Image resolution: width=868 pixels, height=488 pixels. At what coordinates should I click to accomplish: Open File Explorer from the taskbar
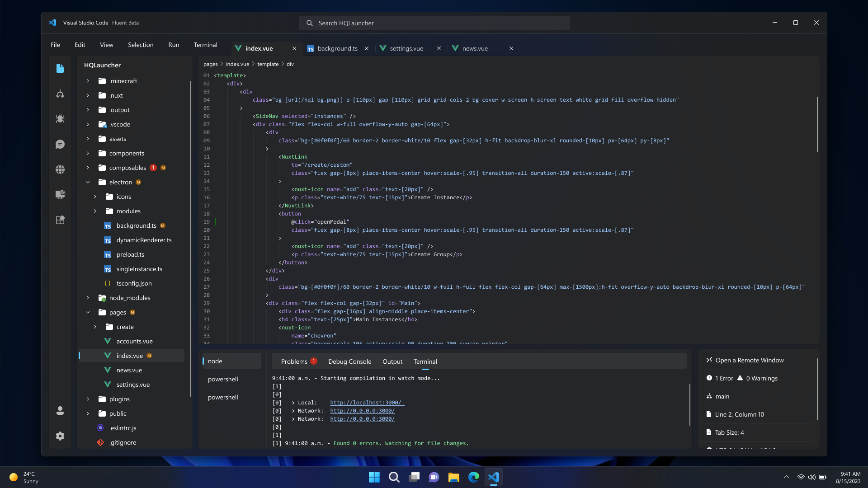point(454,477)
